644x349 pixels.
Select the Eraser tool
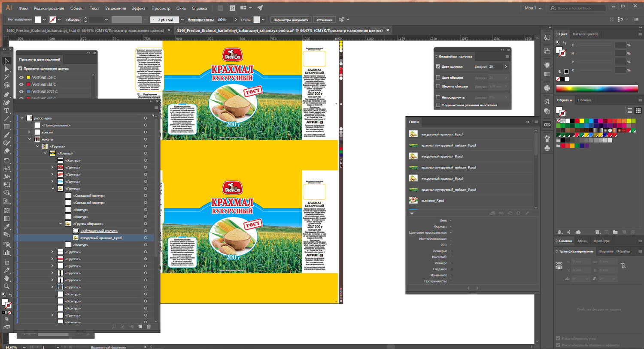coord(6,151)
